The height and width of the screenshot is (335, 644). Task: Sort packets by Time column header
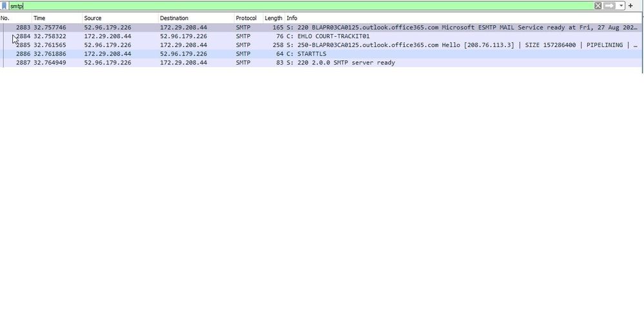point(57,18)
